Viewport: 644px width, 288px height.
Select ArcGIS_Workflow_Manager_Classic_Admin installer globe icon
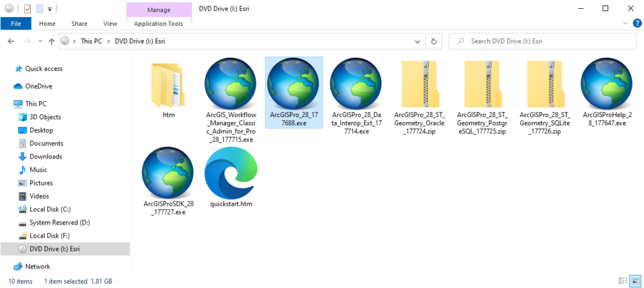pos(230,84)
